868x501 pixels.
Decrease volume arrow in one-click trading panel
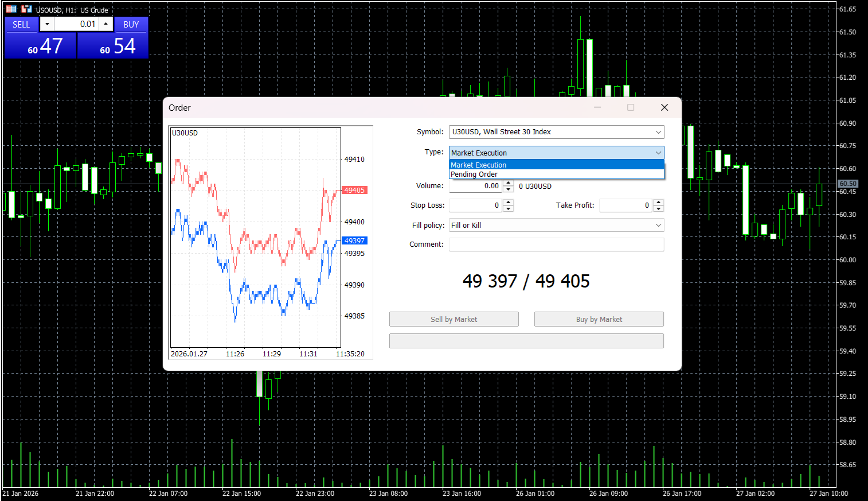pos(47,24)
